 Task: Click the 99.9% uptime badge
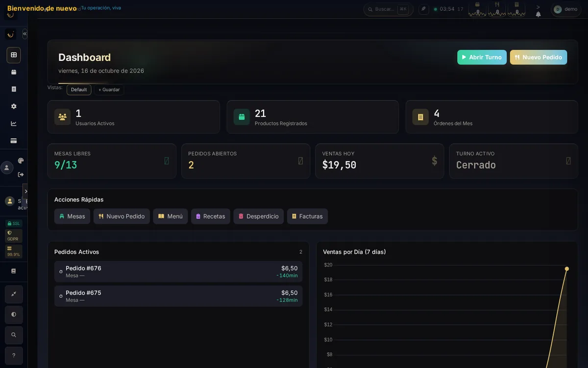14,251
